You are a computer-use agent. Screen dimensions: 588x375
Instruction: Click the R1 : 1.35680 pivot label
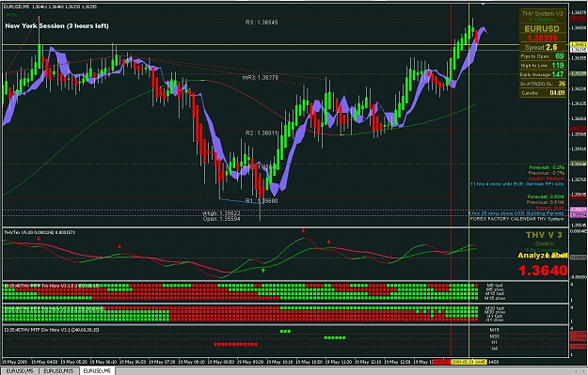[262, 201]
